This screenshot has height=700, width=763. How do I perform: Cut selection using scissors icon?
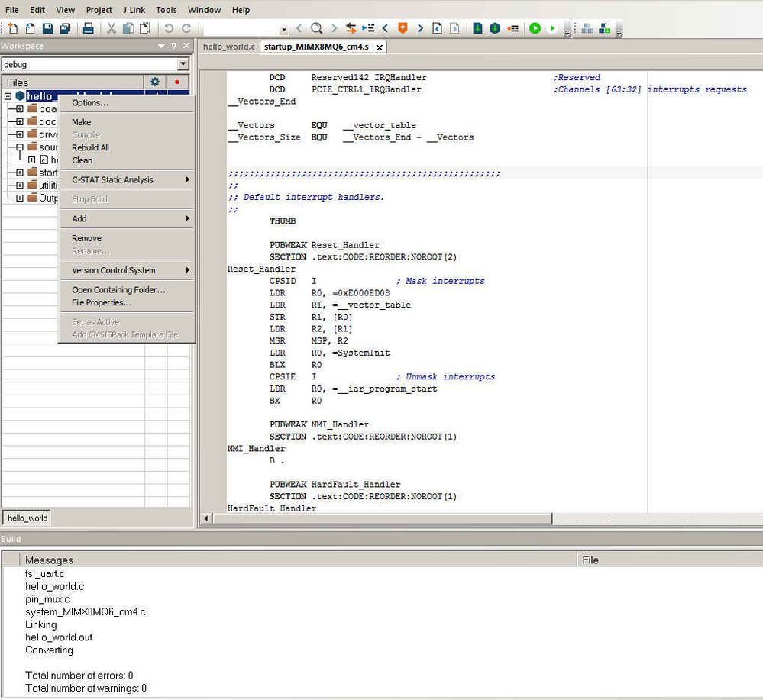pyautogui.click(x=112, y=28)
